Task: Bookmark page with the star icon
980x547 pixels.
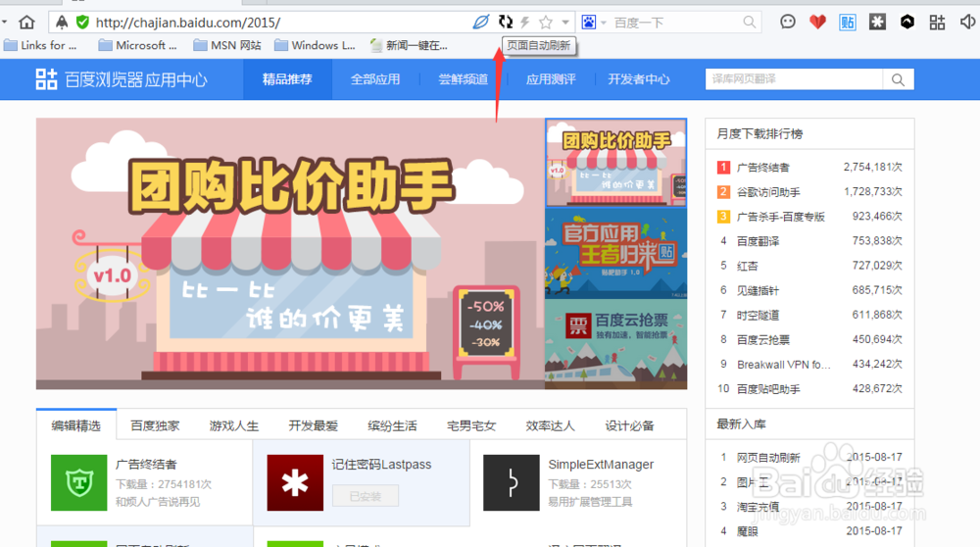Action: click(x=546, y=23)
